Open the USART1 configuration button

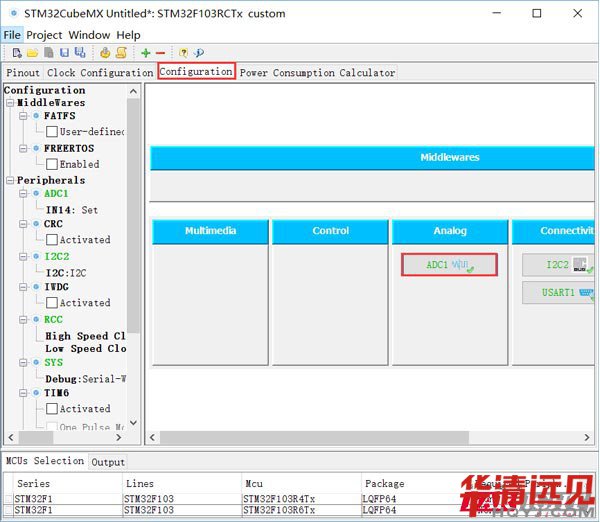point(558,292)
